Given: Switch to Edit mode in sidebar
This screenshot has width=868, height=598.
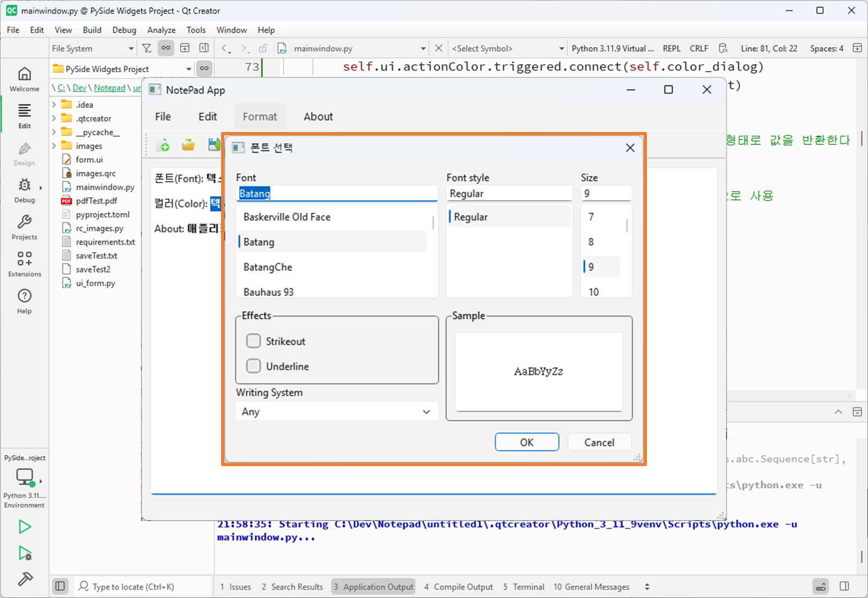Looking at the screenshot, I should (25, 116).
